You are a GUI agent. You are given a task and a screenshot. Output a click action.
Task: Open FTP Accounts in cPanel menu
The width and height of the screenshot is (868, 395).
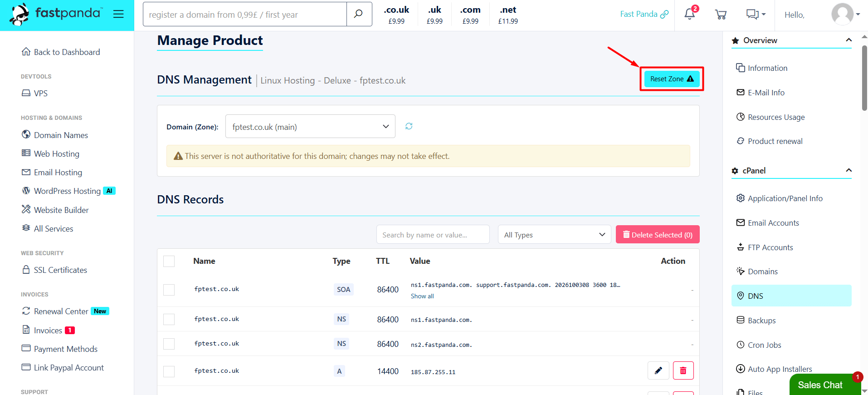(x=765, y=247)
